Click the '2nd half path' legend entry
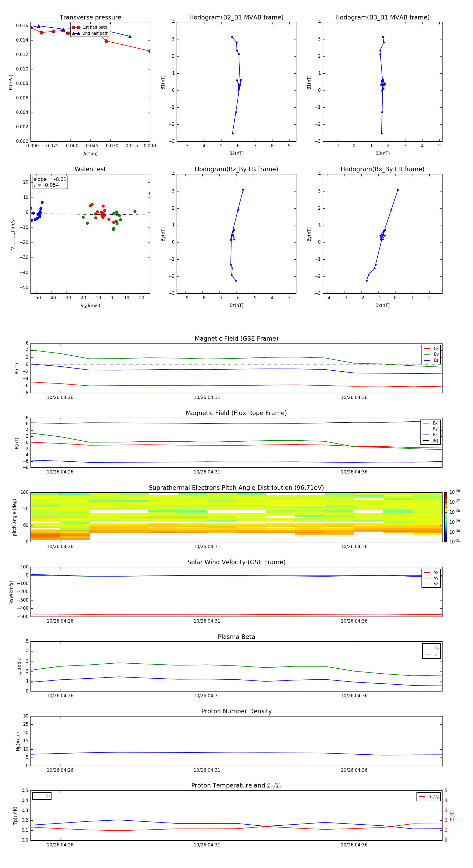The image size is (473, 868). tap(90, 33)
